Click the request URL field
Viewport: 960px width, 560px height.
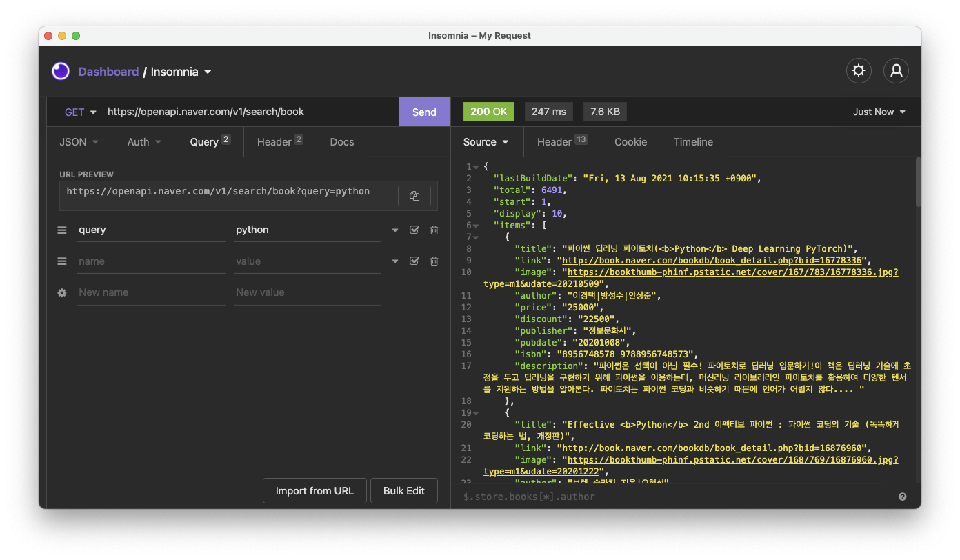[248, 112]
